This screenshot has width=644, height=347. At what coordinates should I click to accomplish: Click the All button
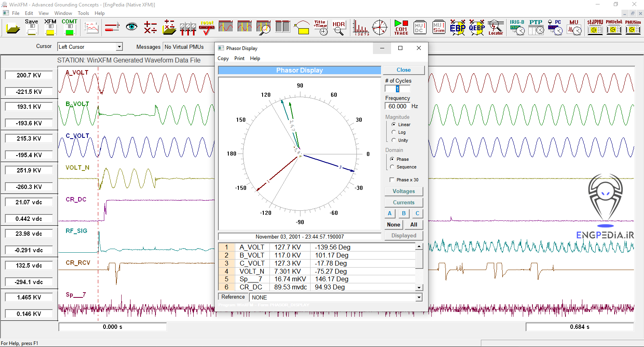click(414, 225)
